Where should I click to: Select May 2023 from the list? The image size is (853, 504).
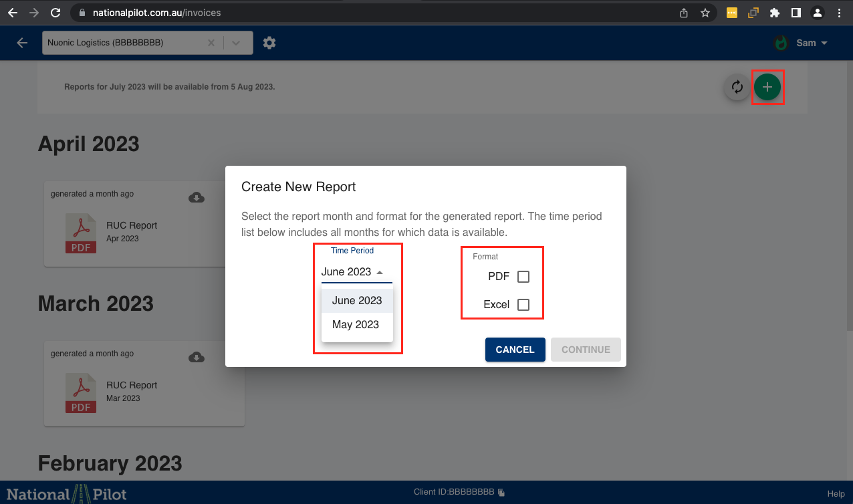[356, 325]
